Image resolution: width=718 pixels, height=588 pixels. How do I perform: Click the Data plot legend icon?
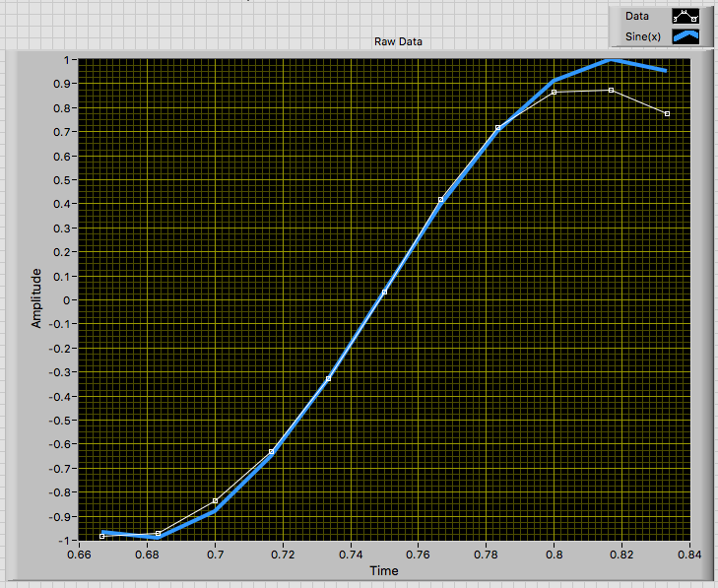[x=685, y=17]
